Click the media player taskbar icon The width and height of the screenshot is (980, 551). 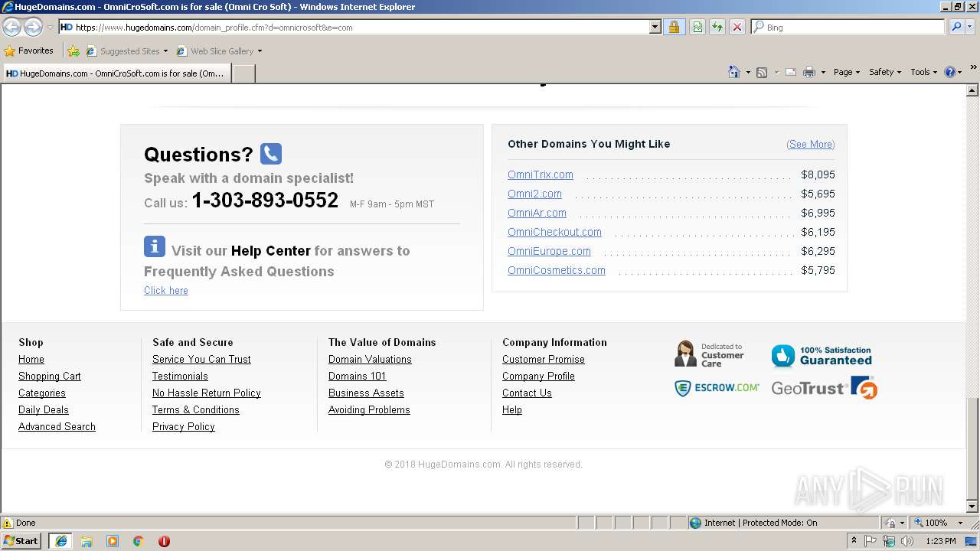(113, 541)
